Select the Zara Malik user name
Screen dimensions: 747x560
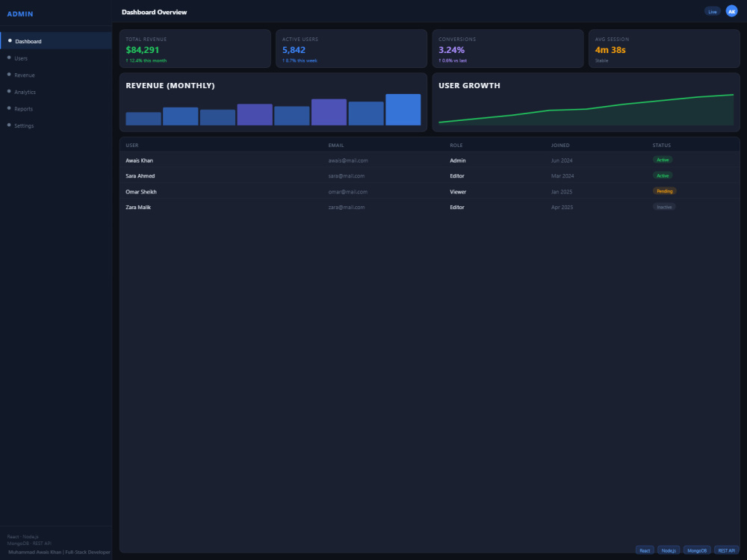pyautogui.click(x=138, y=207)
